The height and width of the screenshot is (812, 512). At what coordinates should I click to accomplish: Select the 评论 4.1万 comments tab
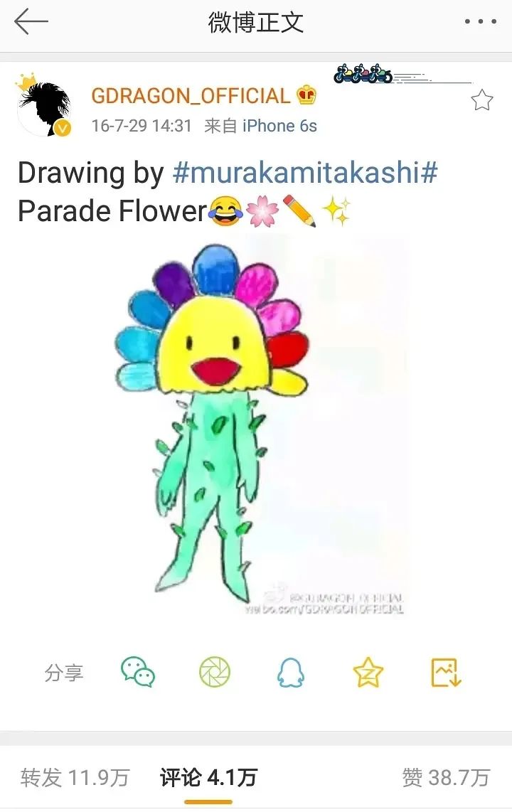pos(208,777)
